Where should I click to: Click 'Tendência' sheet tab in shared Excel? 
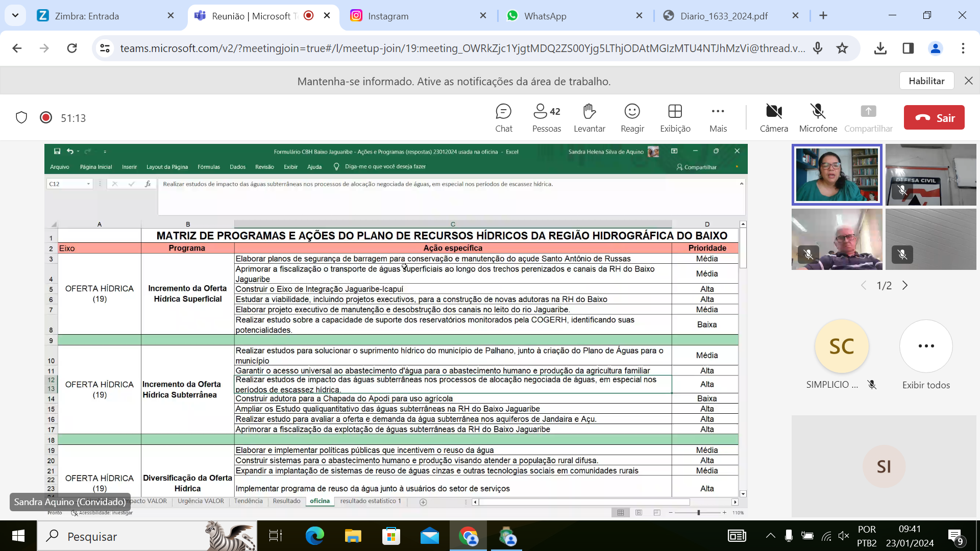(x=248, y=501)
